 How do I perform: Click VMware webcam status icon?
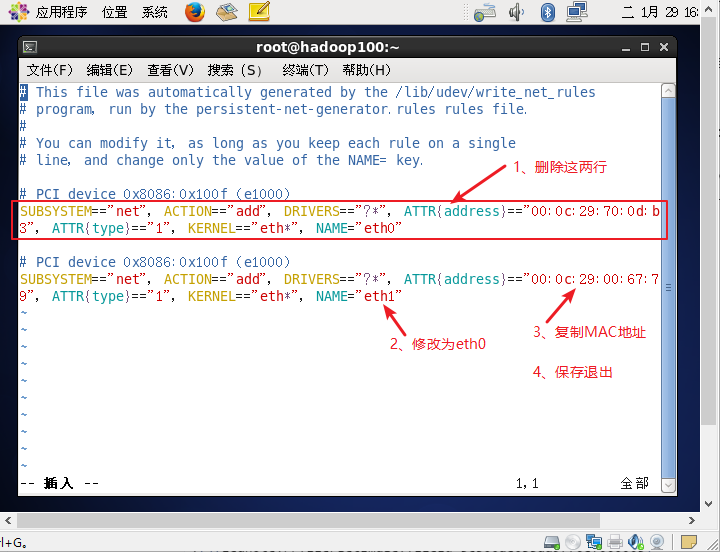point(657,542)
